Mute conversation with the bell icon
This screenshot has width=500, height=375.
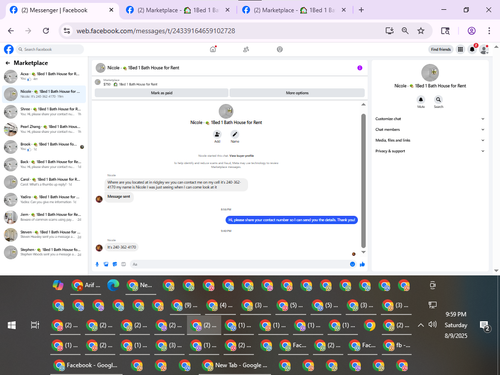point(421,99)
